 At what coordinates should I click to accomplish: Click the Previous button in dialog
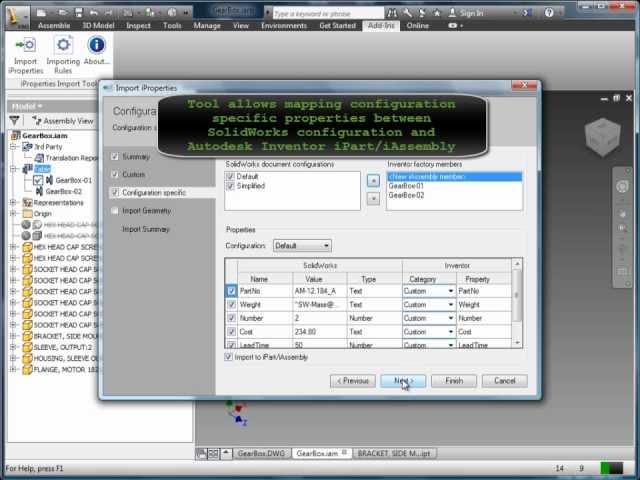[x=353, y=381]
